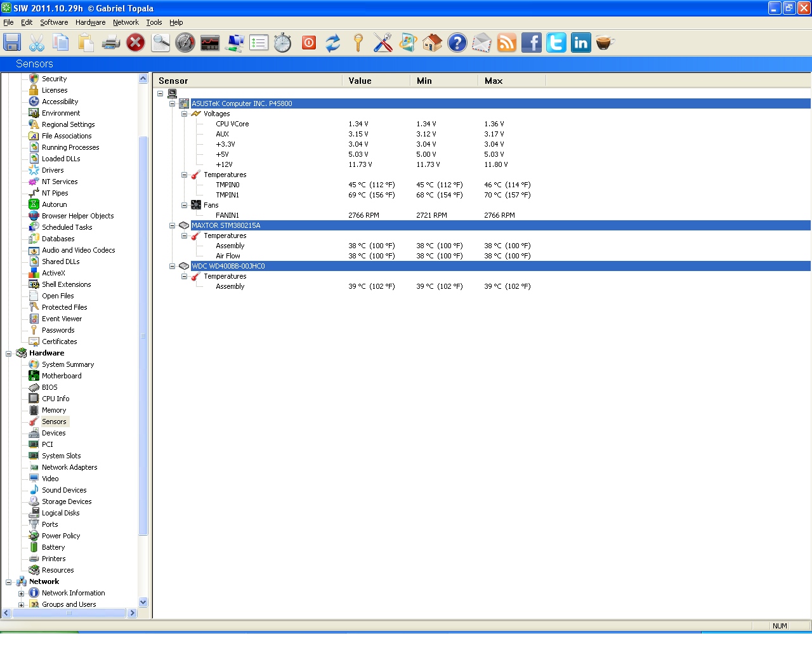Click the red X Stop toolbar icon

(x=136, y=43)
